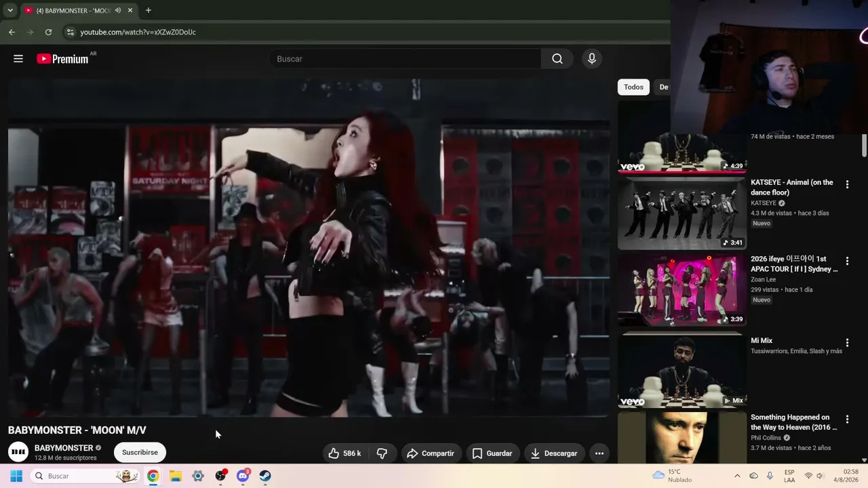Open Windows Start menu
The width and height of the screenshot is (868, 488).
click(16, 476)
